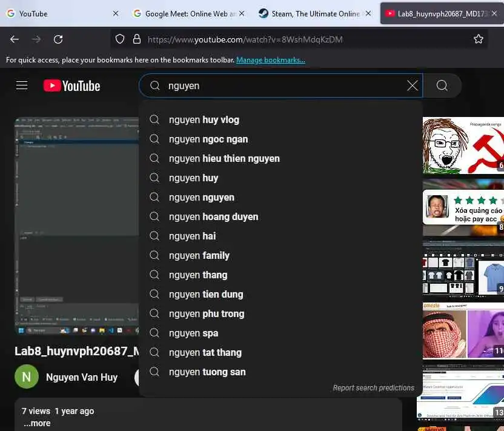504x431 pixels.
Task: Go back with the browser back arrow
Action: [x=15, y=39]
